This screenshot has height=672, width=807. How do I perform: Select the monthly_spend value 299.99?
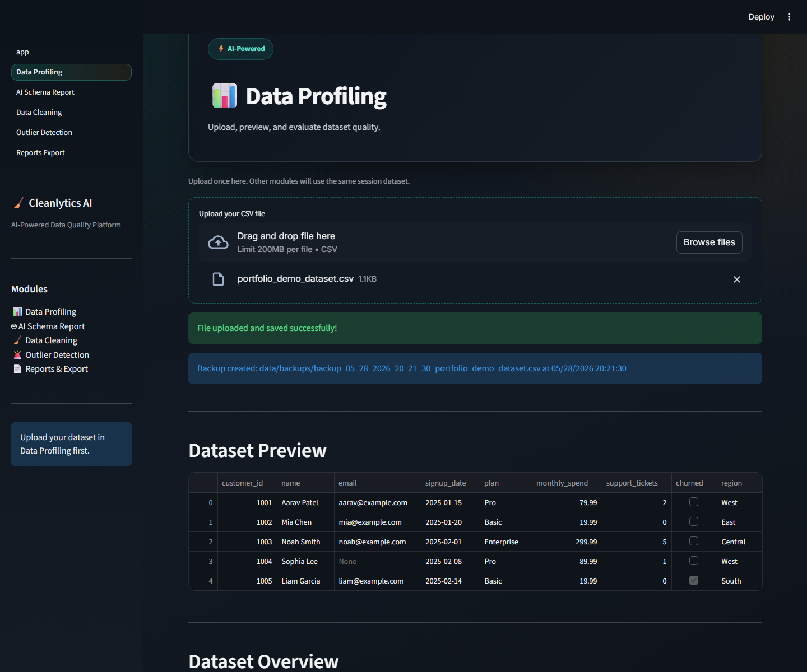567,542
